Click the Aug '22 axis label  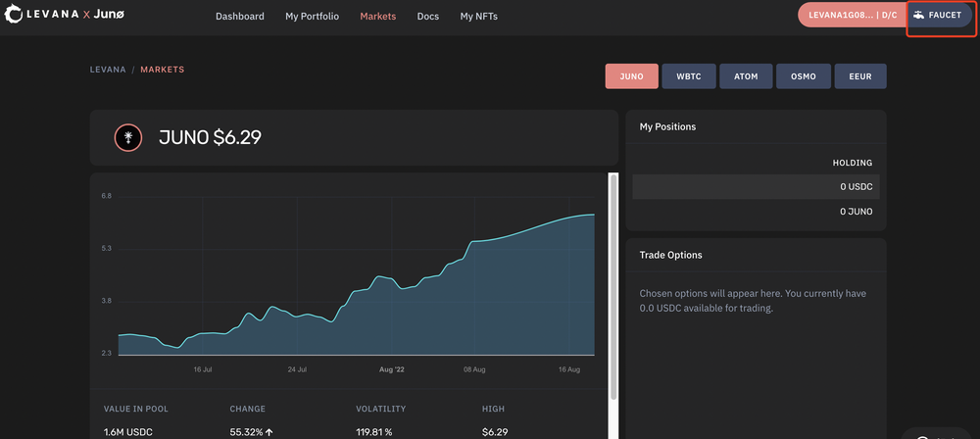click(392, 369)
